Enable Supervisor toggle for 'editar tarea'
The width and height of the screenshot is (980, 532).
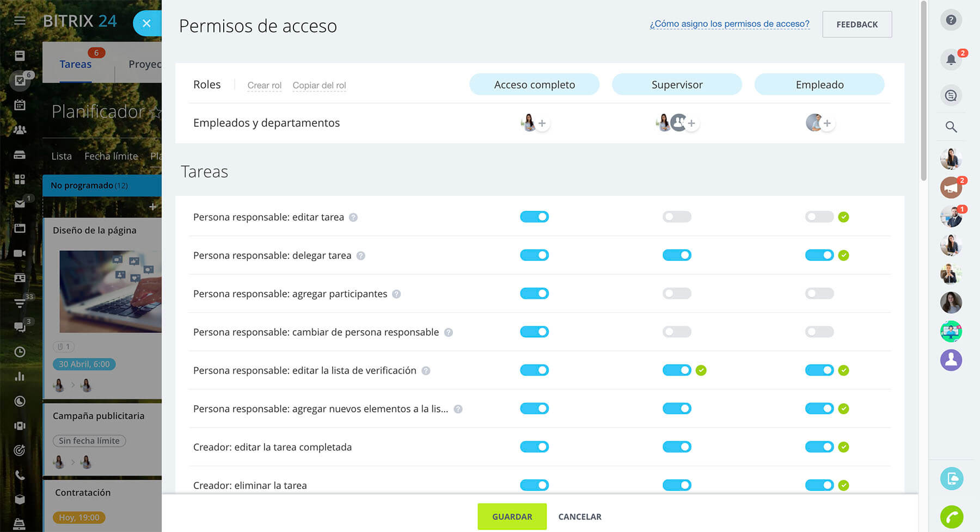point(676,217)
